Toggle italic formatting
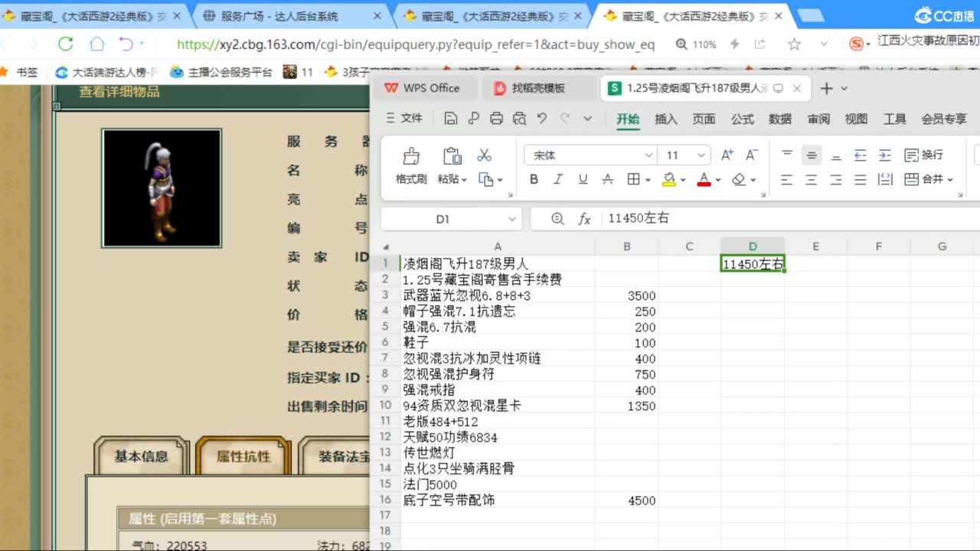 [x=558, y=179]
